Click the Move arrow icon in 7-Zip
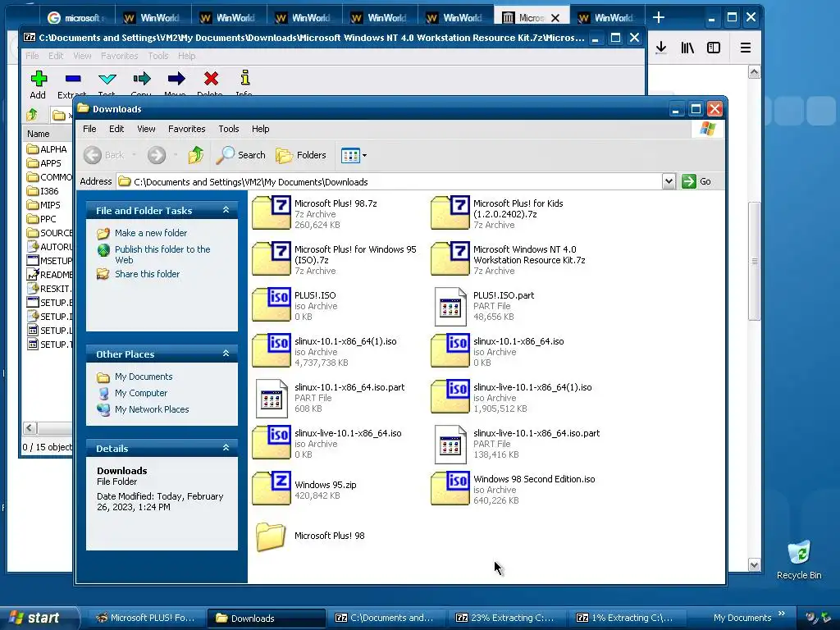Viewport: 840px width, 630px height. 176,79
